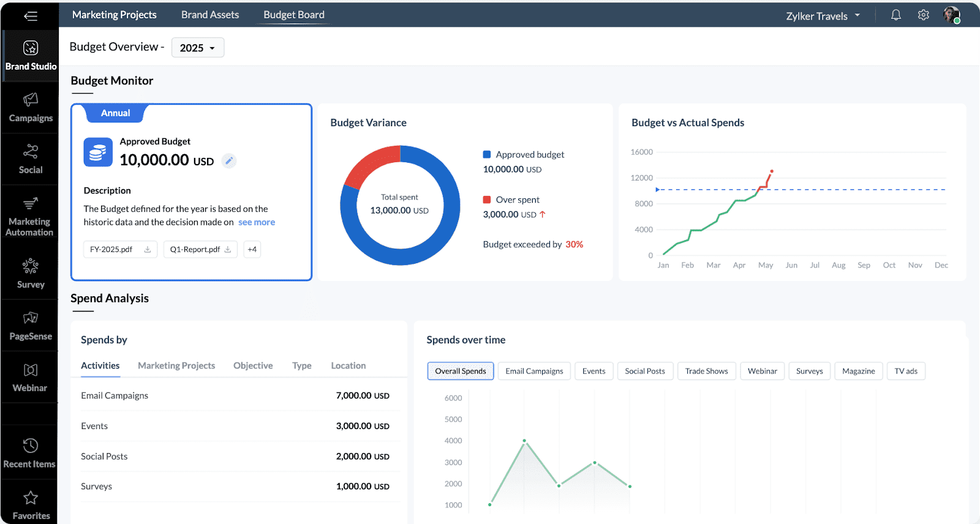Toggle the Trade Shows chart filter
The image size is (980, 524).
706,371
